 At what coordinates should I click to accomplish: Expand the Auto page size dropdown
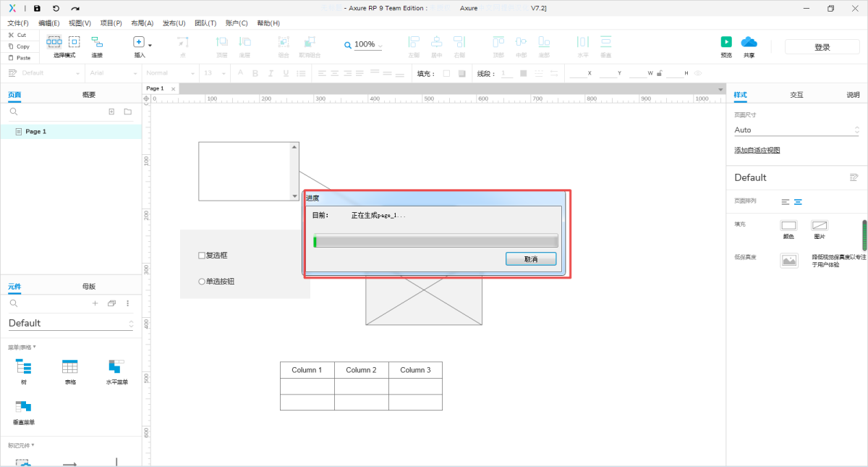[x=796, y=130]
